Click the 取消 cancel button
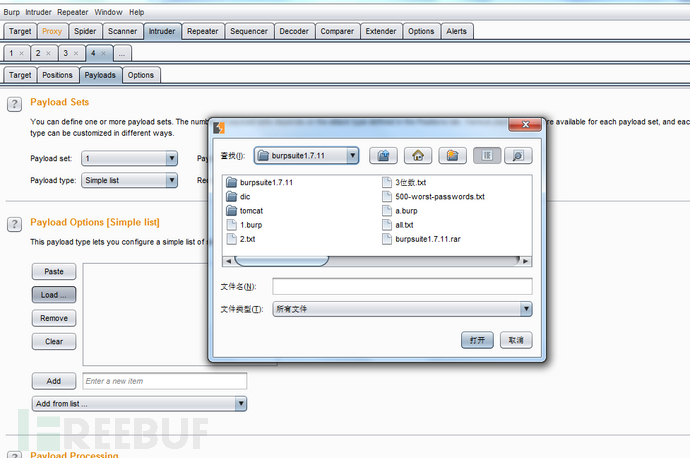Image resolution: width=690 pixels, height=458 pixels. [x=516, y=340]
